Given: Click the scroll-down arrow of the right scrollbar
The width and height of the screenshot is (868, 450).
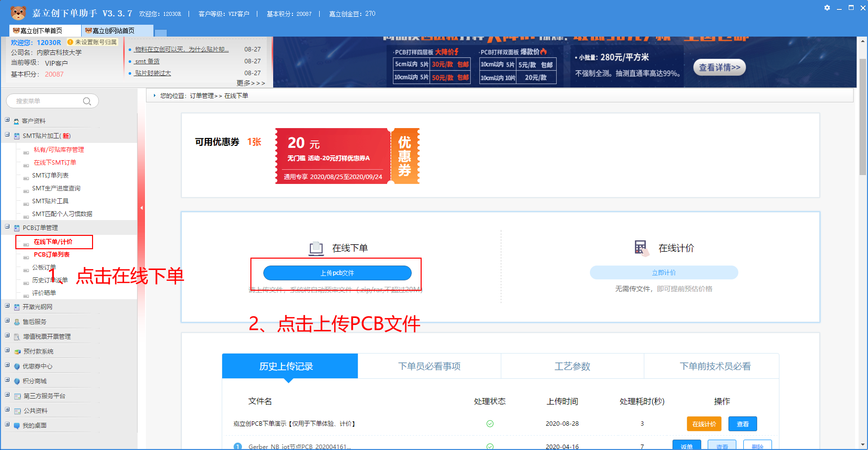Looking at the screenshot, I should pyautogui.click(x=863, y=445).
